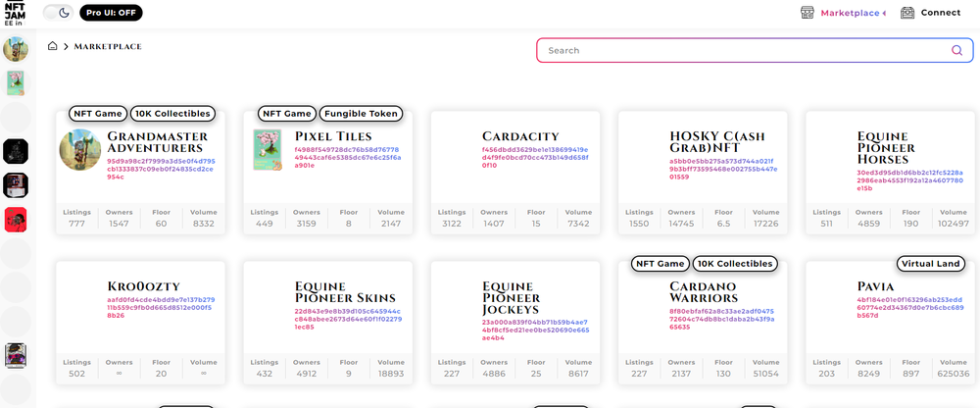Screen dimensions: 980x408
Task: Select the dark black sidebar collection icon
Action: click(x=16, y=151)
